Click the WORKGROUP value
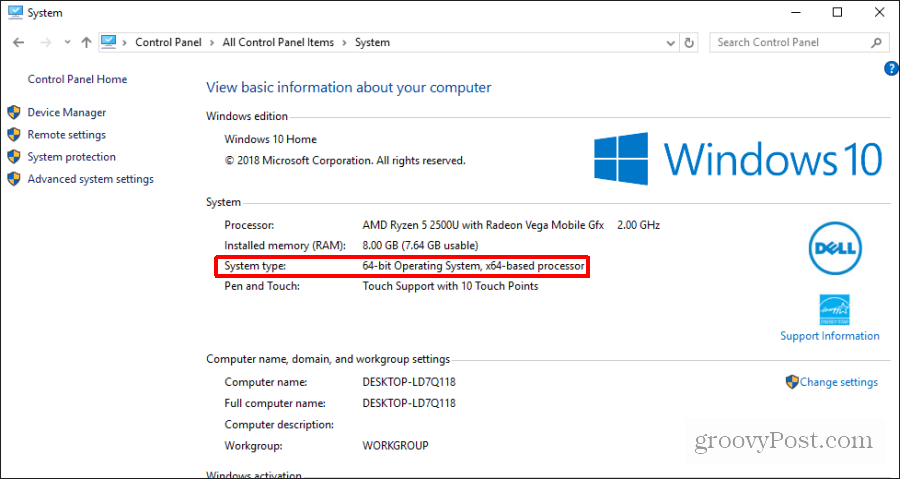Image resolution: width=900 pixels, height=479 pixels. pos(395,445)
